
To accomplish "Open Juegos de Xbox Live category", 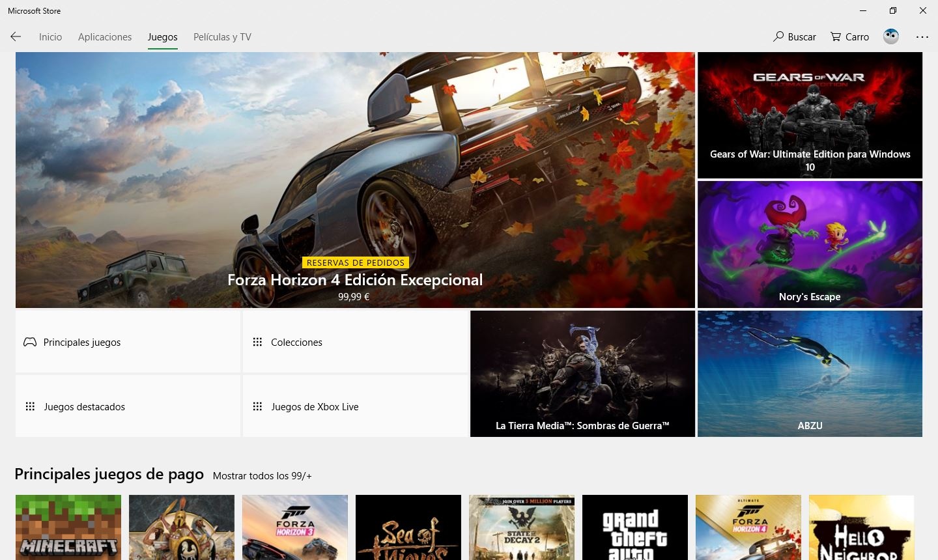I will click(356, 406).
